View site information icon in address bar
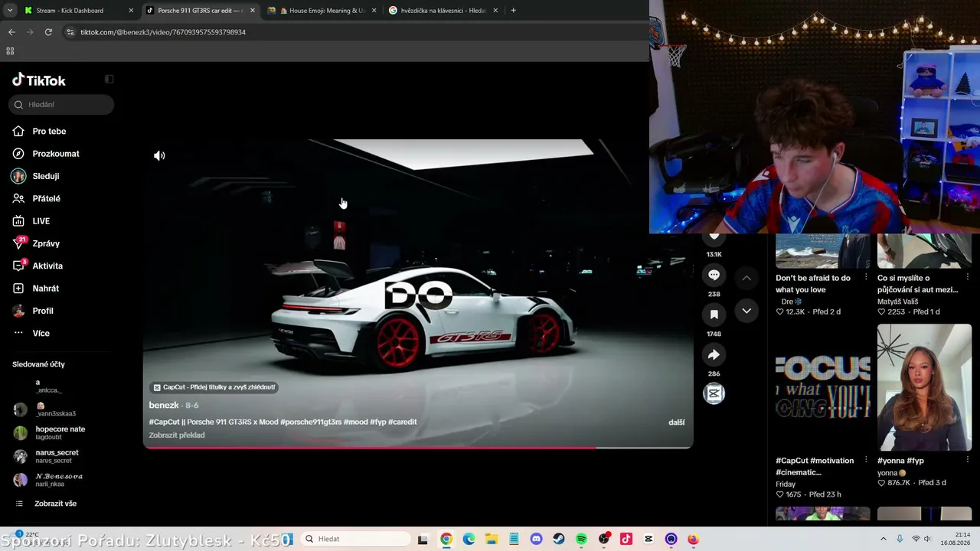The width and height of the screenshot is (980, 551). click(x=70, y=32)
